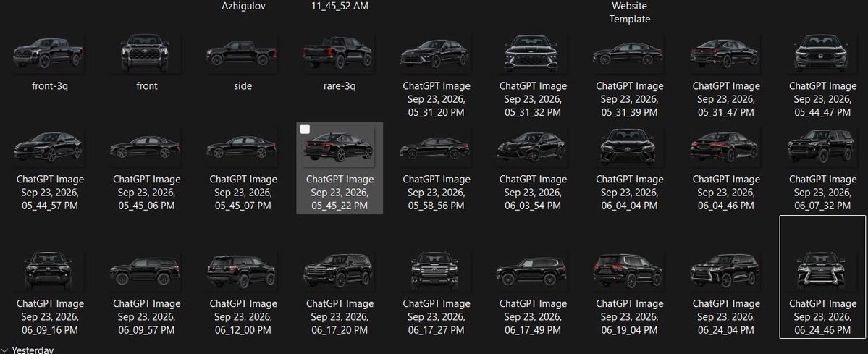Image resolution: width=868 pixels, height=354 pixels.
Task: Select image thumbnail dated 06_19_04 PM
Action: tap(629, 271)
